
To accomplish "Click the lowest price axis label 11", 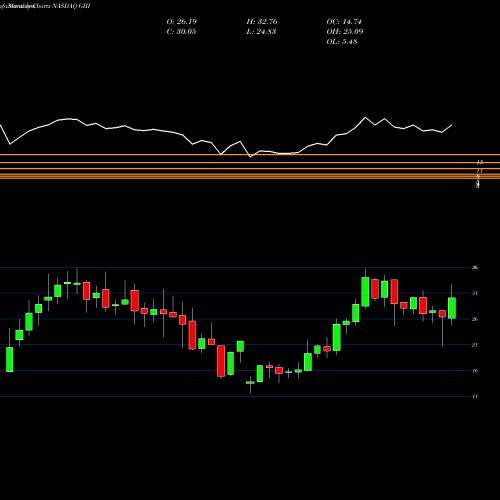I will point(475,396).
